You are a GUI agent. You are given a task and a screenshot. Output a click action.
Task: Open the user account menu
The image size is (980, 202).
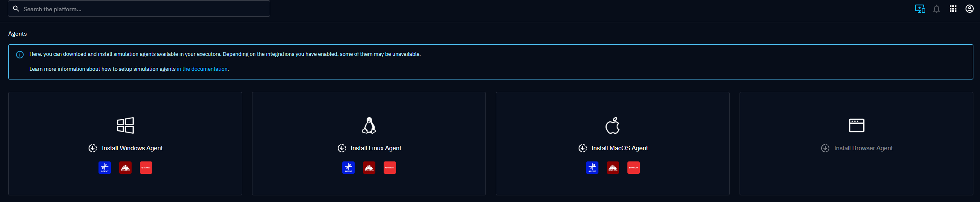click(x=970, y=9)
